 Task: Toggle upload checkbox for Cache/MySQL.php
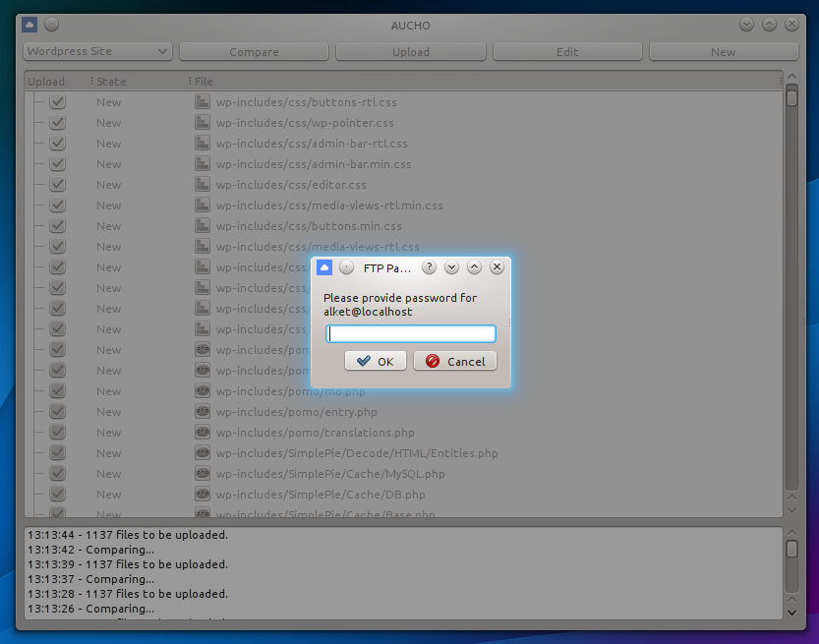point(57,473)
